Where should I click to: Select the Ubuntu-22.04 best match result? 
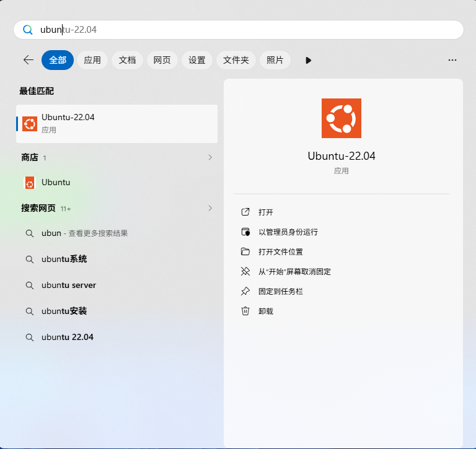tap(117, 123)
